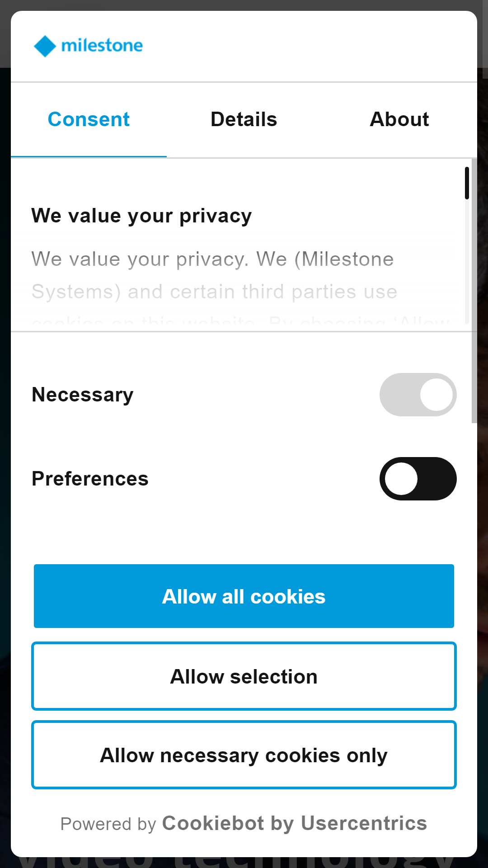Click the dialog's outer gray scrollbar

[474, 291]
